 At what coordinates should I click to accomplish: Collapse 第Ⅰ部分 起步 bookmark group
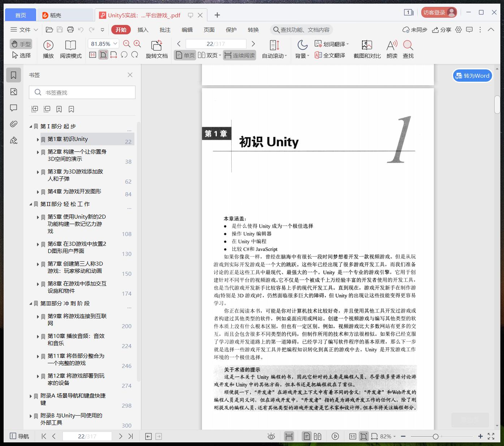(x=31, y=126)
